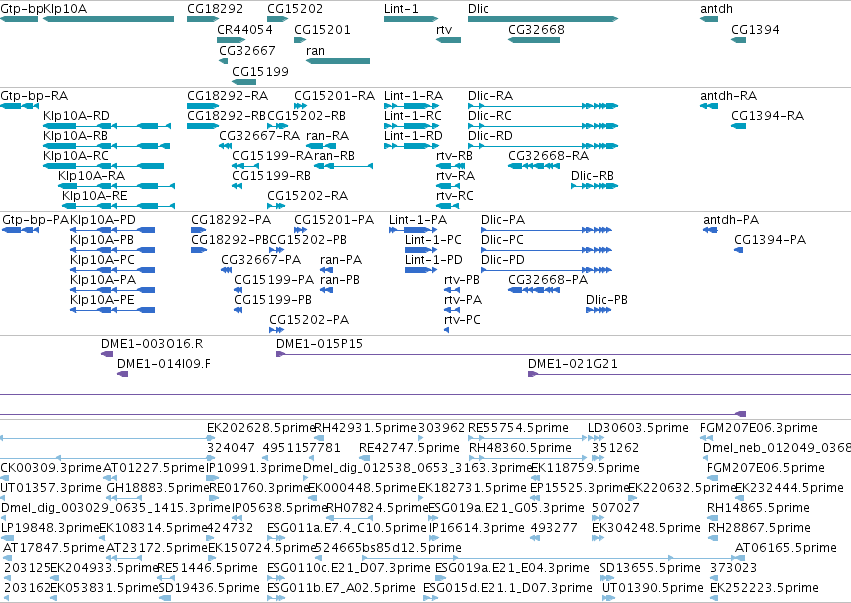Open the LD30603.5prime EST label
The height and width of the screenshot is (603, 851).
[638, 428]
